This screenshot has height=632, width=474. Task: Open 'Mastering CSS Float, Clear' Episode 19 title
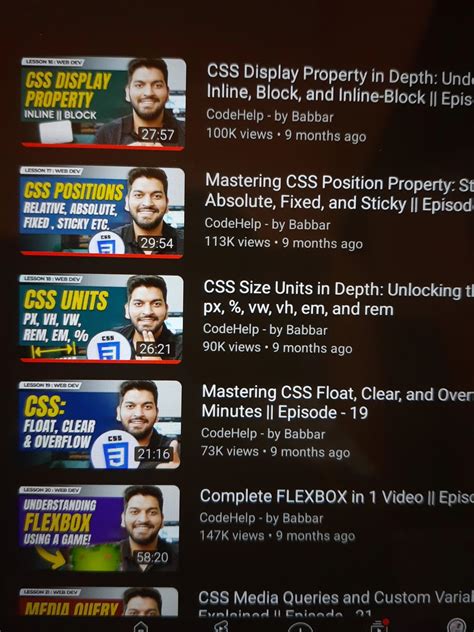click(337, 402)
